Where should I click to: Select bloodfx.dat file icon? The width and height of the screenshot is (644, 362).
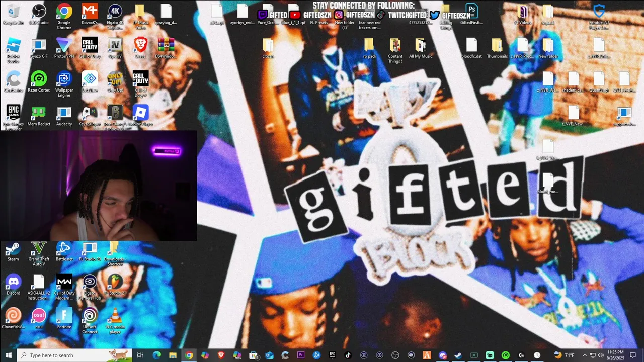471,48
